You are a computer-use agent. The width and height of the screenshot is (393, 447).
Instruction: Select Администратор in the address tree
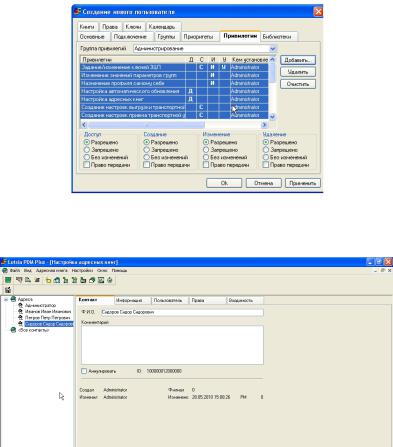(41, 305)
